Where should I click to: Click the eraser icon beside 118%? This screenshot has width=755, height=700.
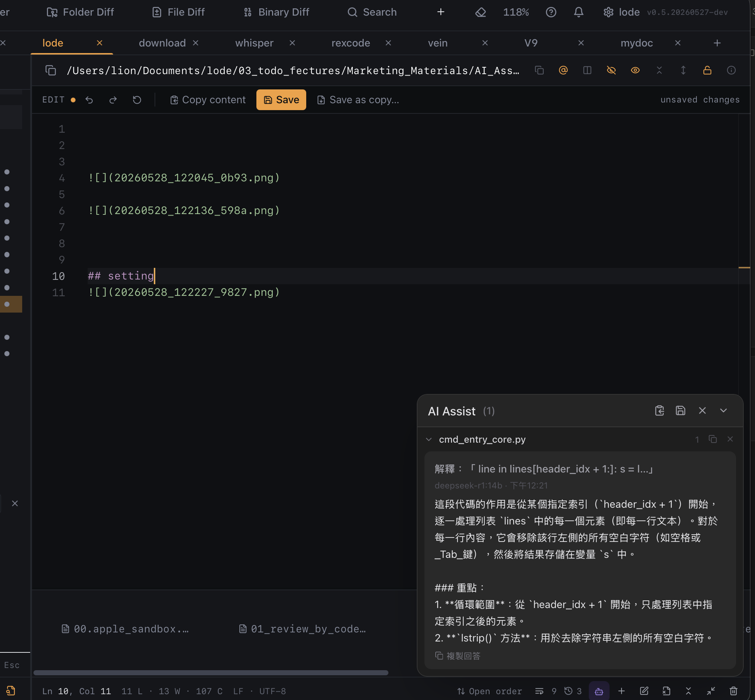[x=480, y=12]
